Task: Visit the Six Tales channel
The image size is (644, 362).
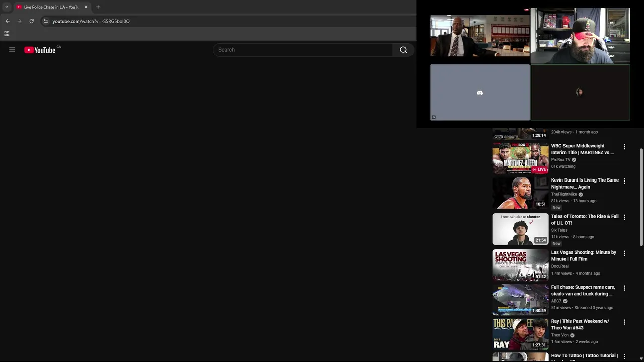Action: [x=559, y=230]
